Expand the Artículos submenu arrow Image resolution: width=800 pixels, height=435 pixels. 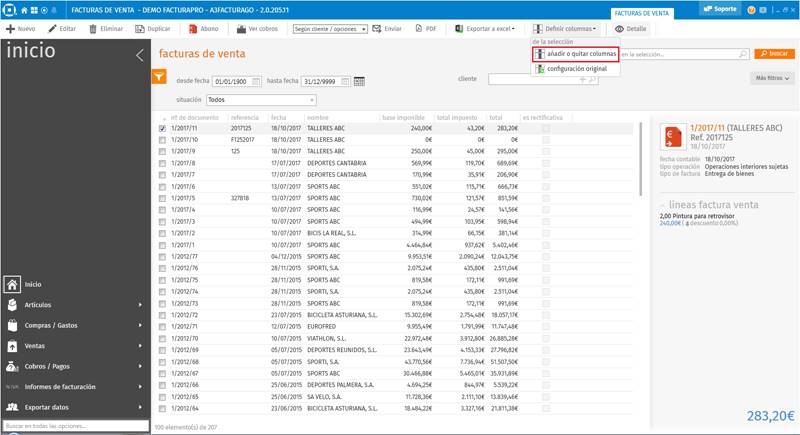(140, 305)
